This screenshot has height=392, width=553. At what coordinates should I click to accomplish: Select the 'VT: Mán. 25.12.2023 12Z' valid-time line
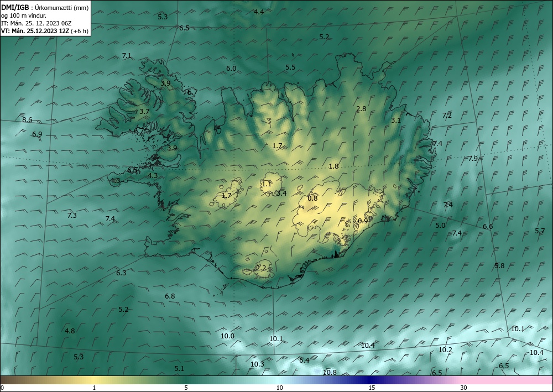tap(35, 31)
